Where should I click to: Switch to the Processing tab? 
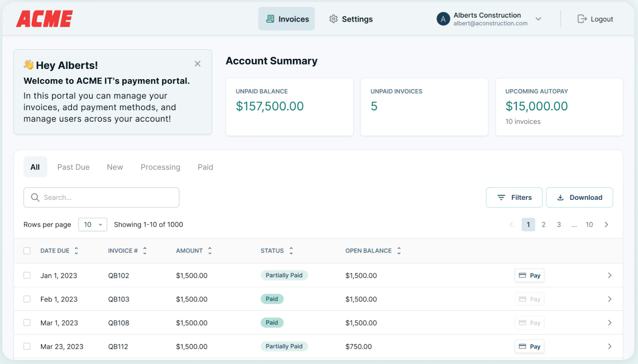[x=160, y=167]
